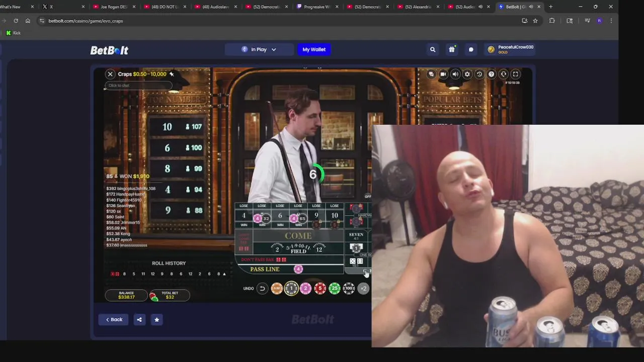Open the game history clock icon
644x362 pixels.
[479, 74]
